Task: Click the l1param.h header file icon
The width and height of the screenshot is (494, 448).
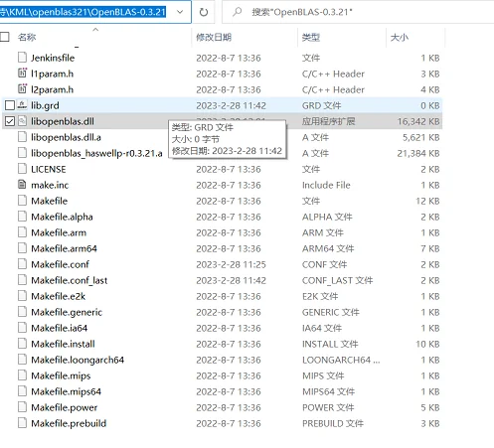Action: 22,74
